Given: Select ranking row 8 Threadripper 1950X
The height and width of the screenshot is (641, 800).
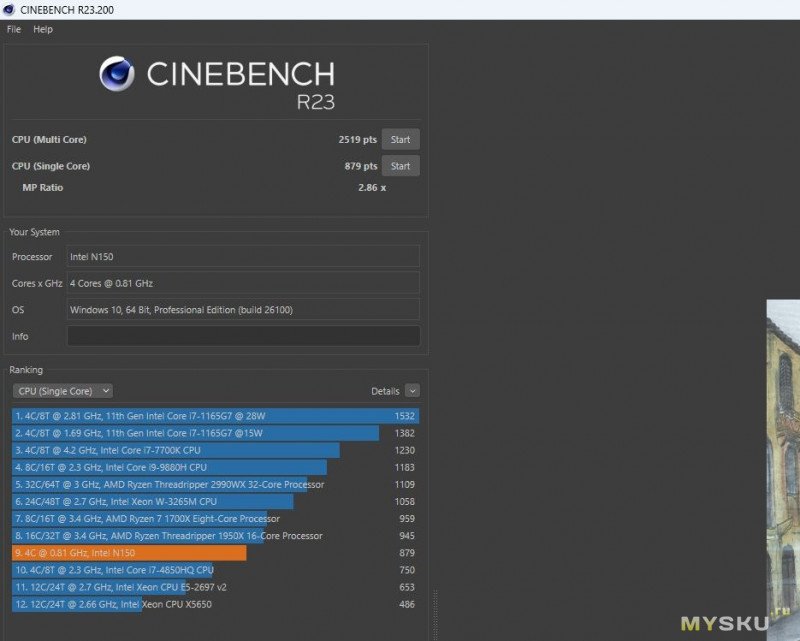Looking at the screenshot, I should point(215,536).
